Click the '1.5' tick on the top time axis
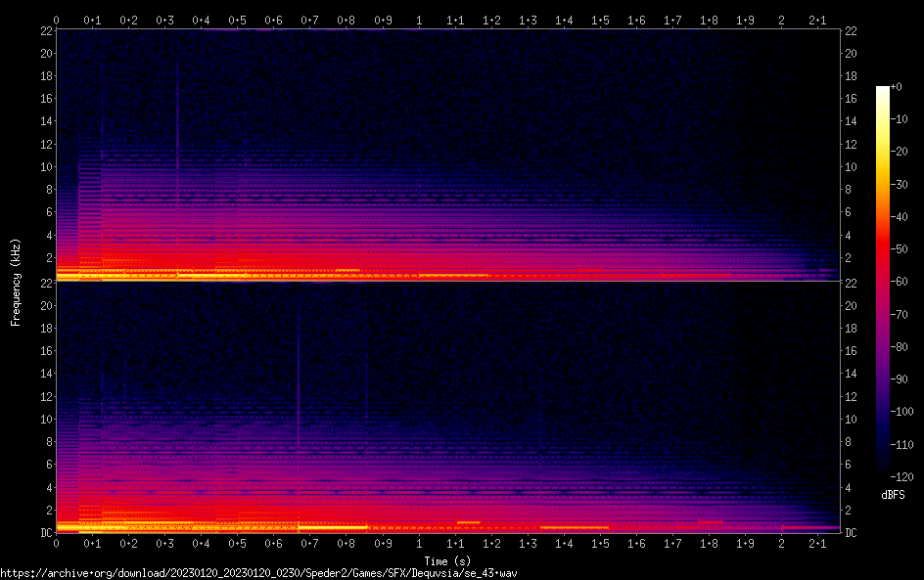The height and width of the screenshot is (580, 924). pos(600,20)
